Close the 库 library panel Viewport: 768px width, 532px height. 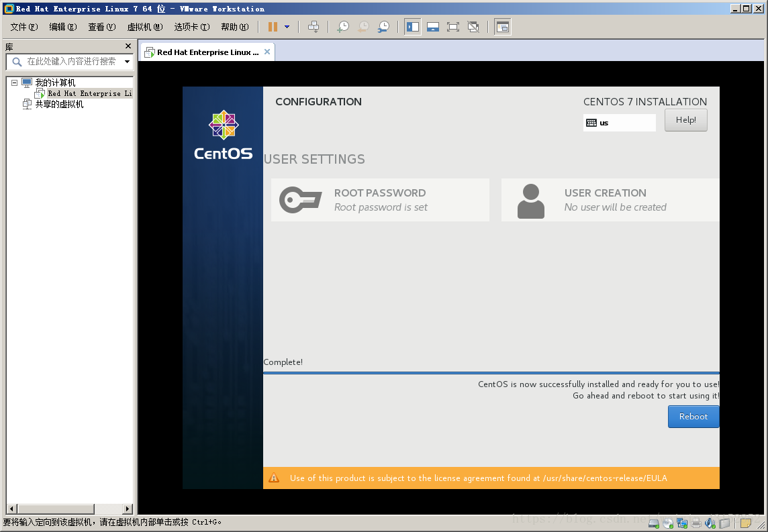tap(128, 46)
